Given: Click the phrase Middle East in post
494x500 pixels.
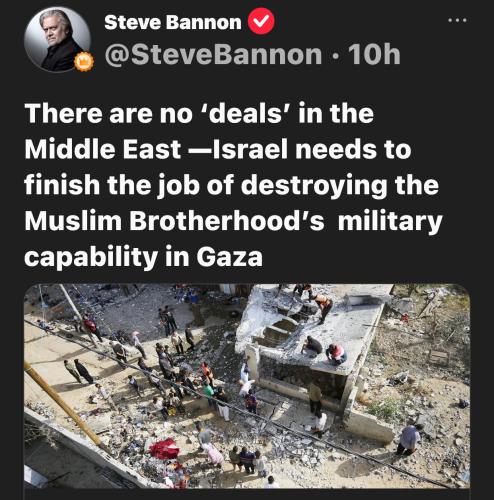Looking at the screenshot, I should pos(103,149).
